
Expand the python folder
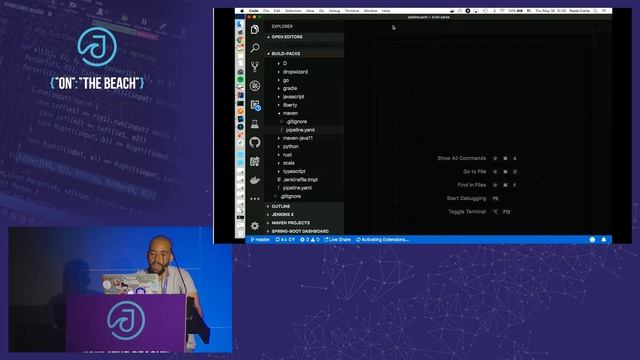(x=305, y=147)
